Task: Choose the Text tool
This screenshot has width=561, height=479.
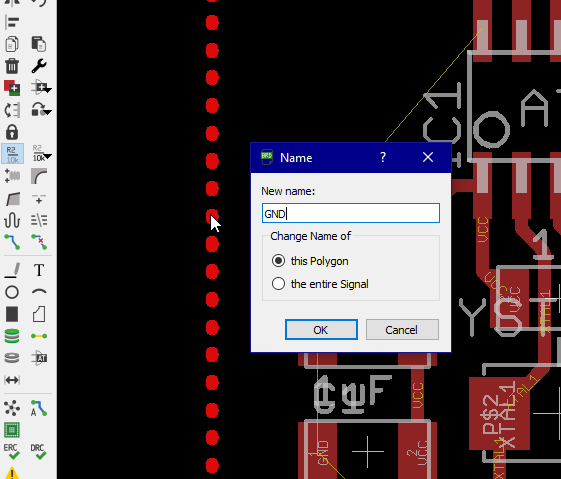Action: coord(39,270)
